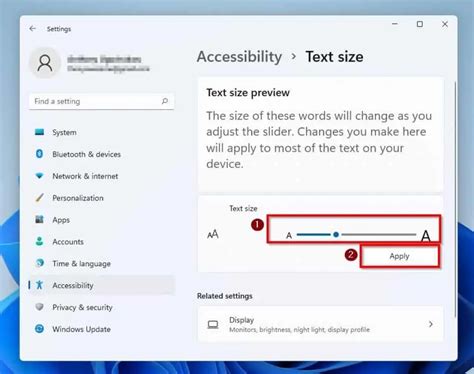This screenshot has height=374, width=474.
Task: Click the AA text size icon
Action: pyautogui.click(x=213, y=234)
